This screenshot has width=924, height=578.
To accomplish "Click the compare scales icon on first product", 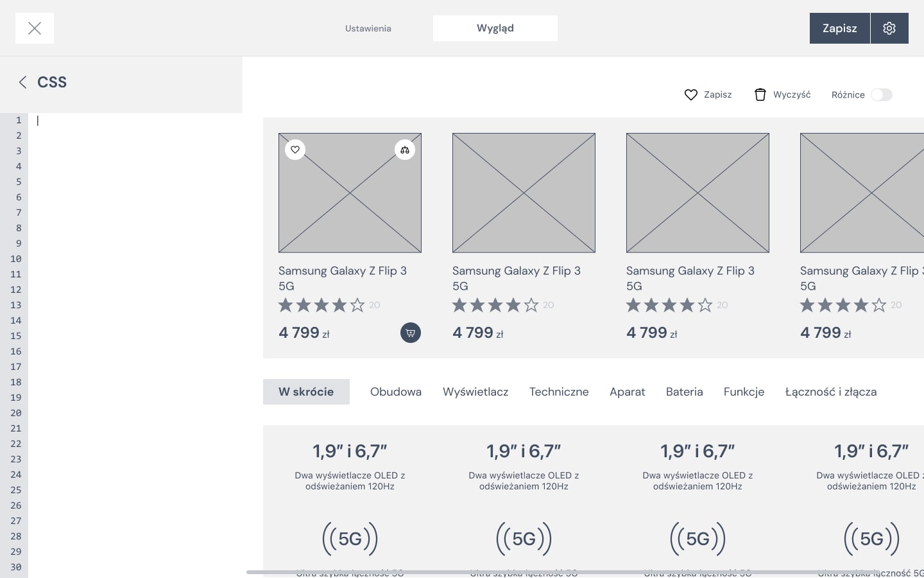I will click(x=405, y=150).
